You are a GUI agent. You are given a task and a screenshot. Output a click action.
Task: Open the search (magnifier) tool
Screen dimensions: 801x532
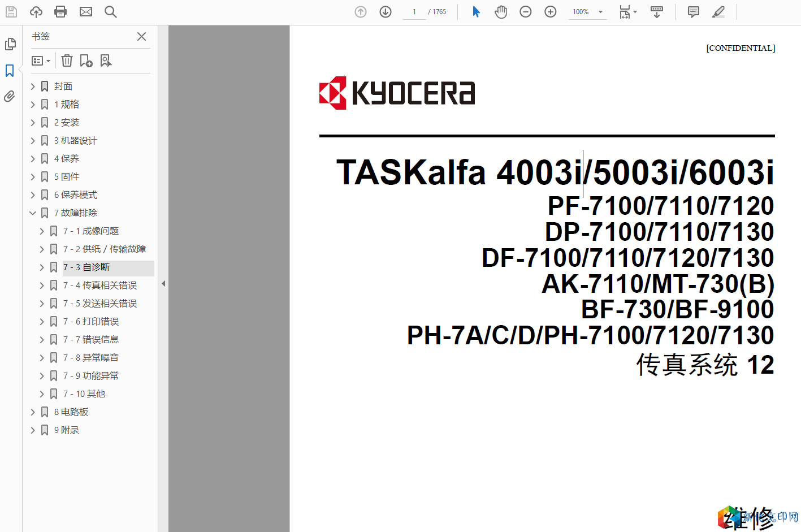(x=110, y=12)
